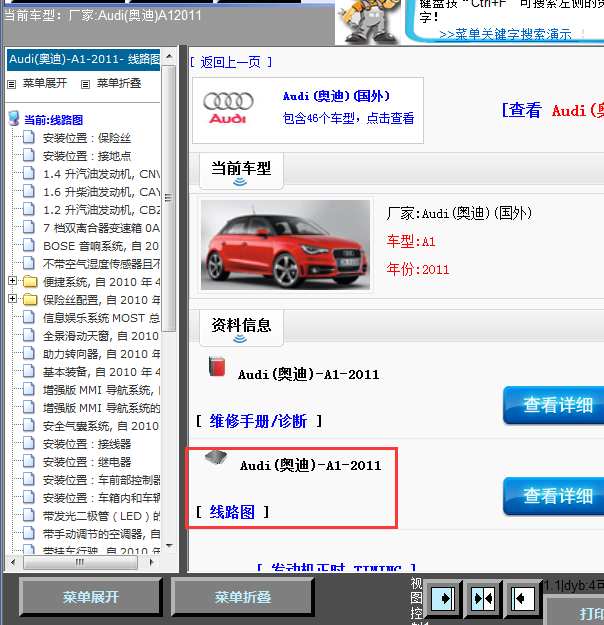Click the right-arrow view control icon
Screen dimensions: 604x625
tap(443, 598)
